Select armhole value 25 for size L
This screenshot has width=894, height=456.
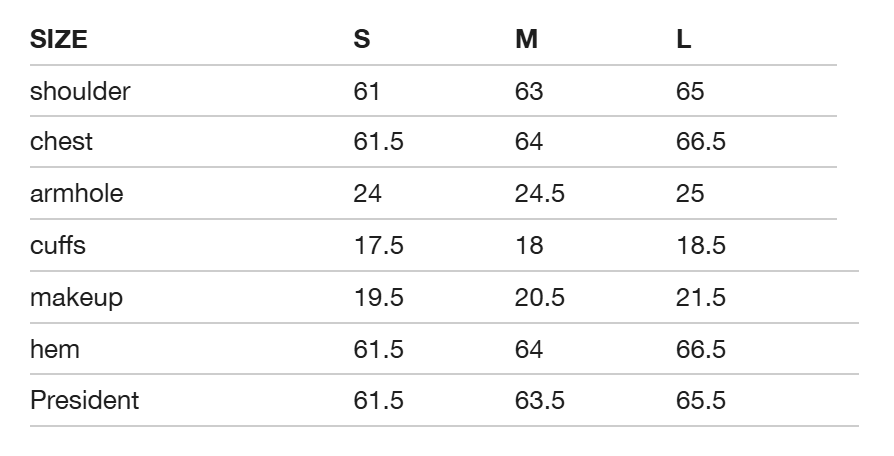click(690, 193)
